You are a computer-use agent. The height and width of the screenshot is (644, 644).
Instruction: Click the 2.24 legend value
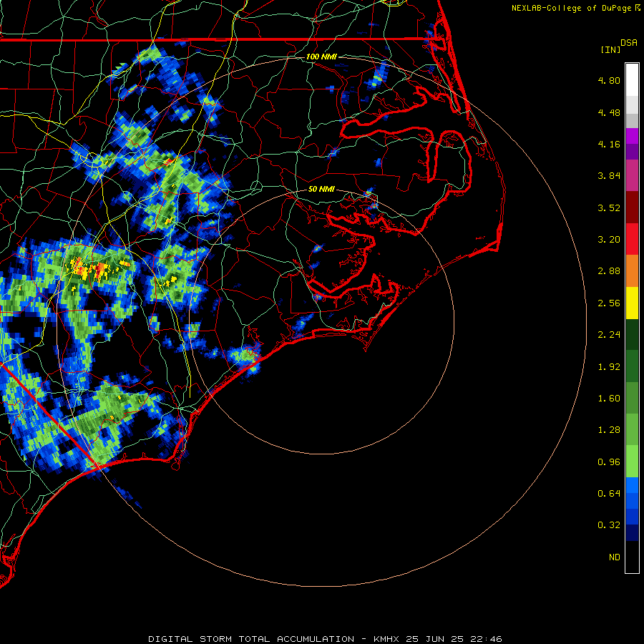(x=609, y=335)
